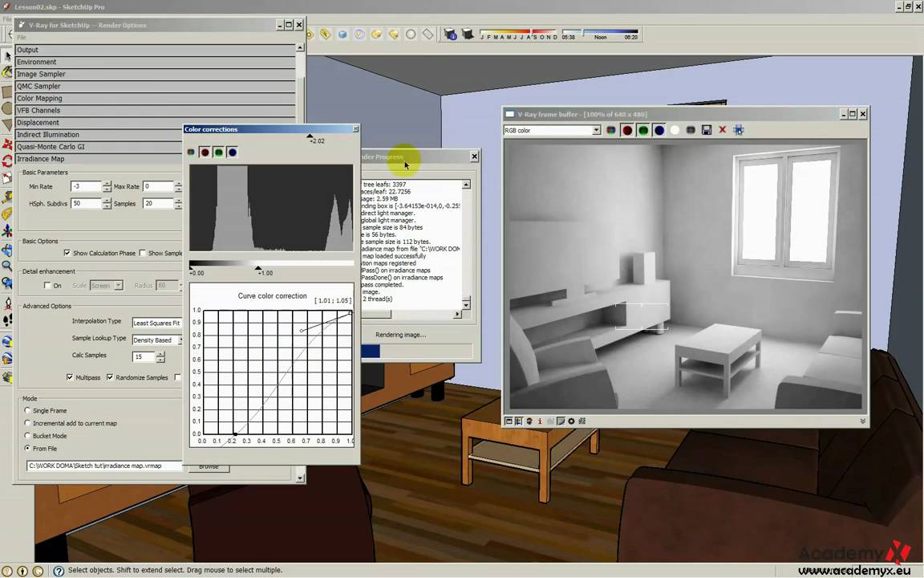Open RGB color channel dropdown
Viewport: 924px width, 578px height.
(597, 130)
